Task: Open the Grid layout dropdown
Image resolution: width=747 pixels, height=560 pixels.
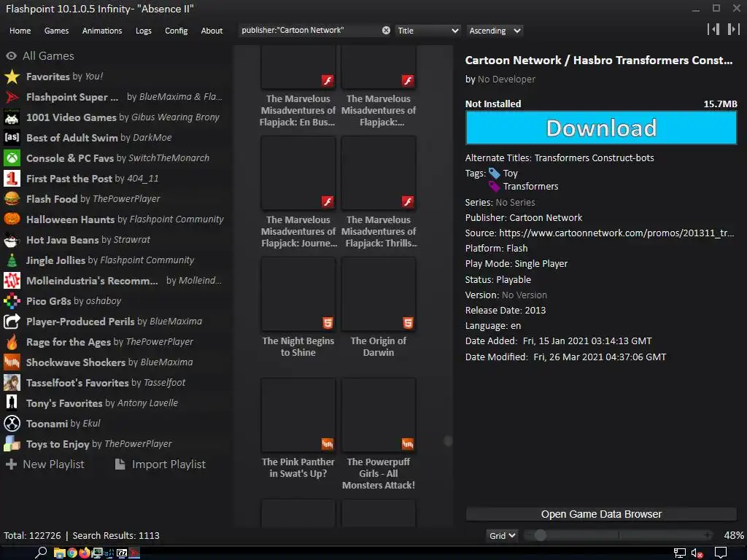Action: pyautogui.click(x=502, y=536)
